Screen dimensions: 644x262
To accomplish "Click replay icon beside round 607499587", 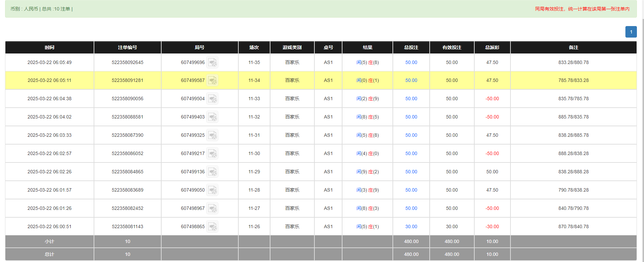I will pos(212,81).
